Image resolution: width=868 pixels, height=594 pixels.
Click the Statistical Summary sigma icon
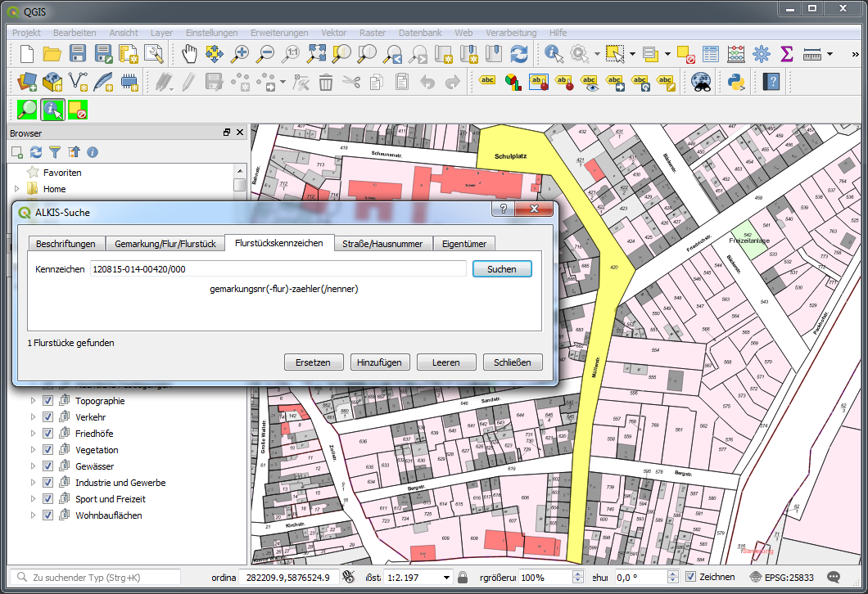click(x=787, y=54)
